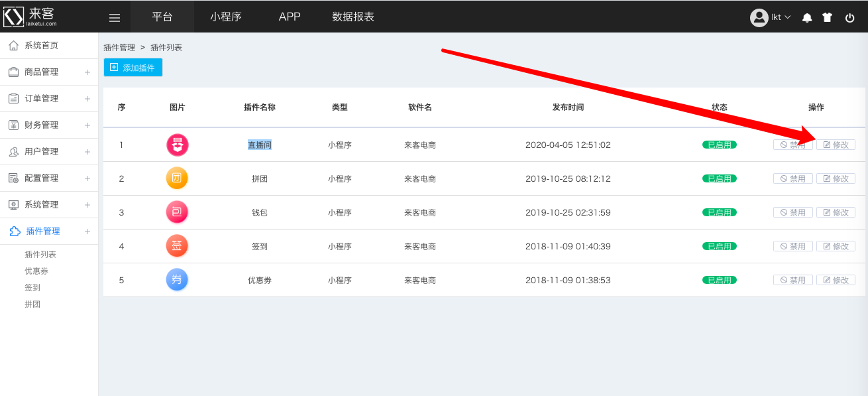Switch to the 小程序 tab
The width and height of the screenshot is (868, 396).
pyautogui.click(x=226, y=17)
